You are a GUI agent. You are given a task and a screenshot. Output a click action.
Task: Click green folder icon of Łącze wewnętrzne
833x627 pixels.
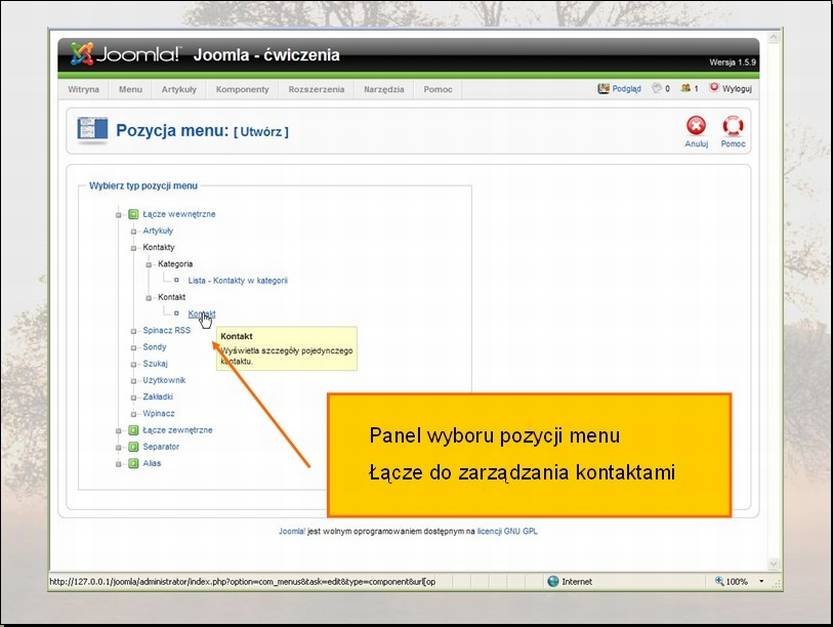pyautogui.click(x=133, y=214)
